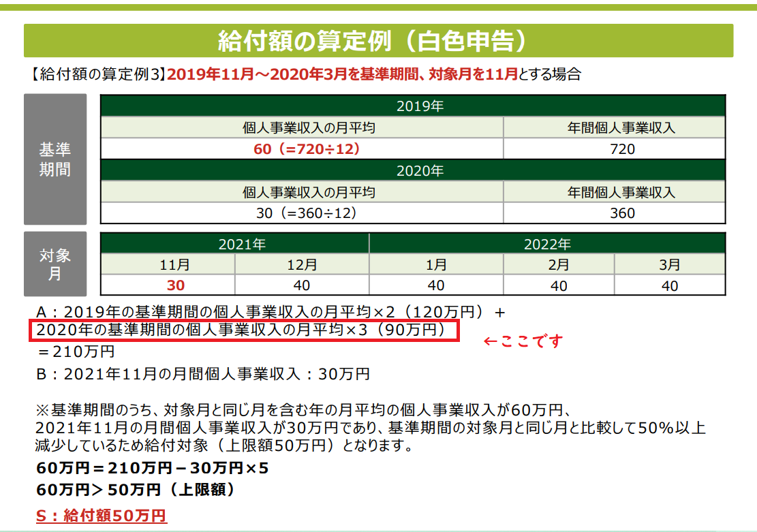Screen dimensions: 757x532
Task: Click the 40 value under 2月
Action: (x=559, y=285)
